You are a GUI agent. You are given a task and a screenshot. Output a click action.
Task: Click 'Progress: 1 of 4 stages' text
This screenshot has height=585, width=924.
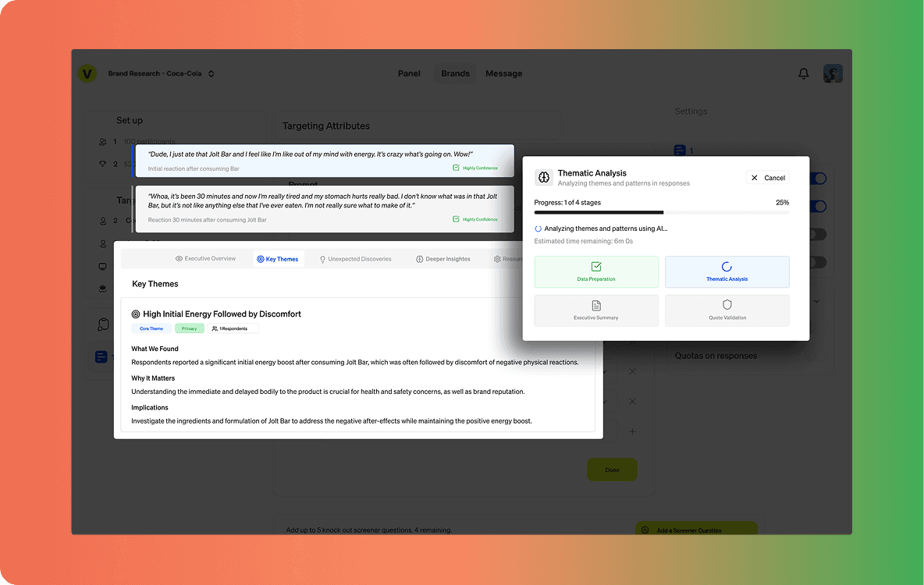(x=567, y=203)
